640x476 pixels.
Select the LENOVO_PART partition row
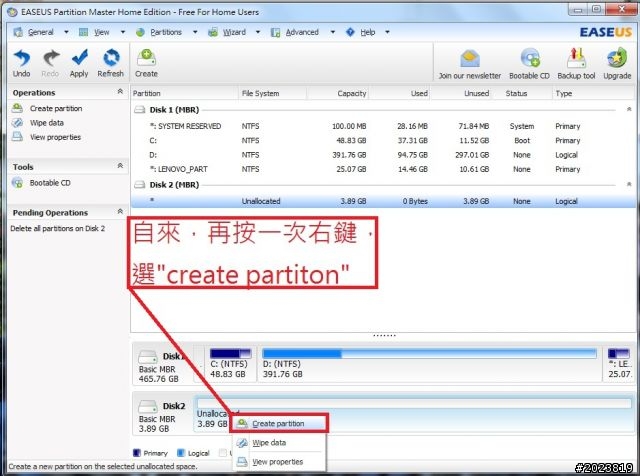[383, 169]
